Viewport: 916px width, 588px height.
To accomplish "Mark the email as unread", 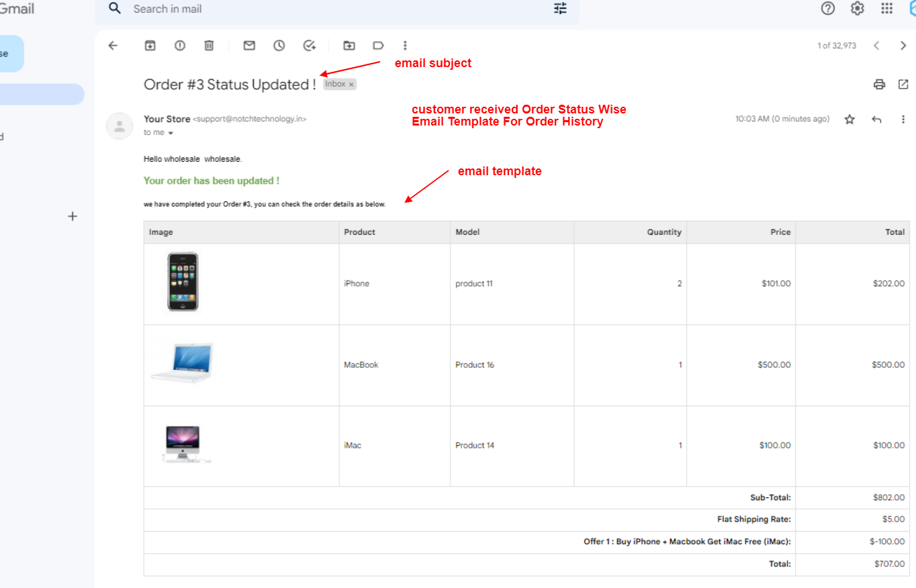I will 248,45.
